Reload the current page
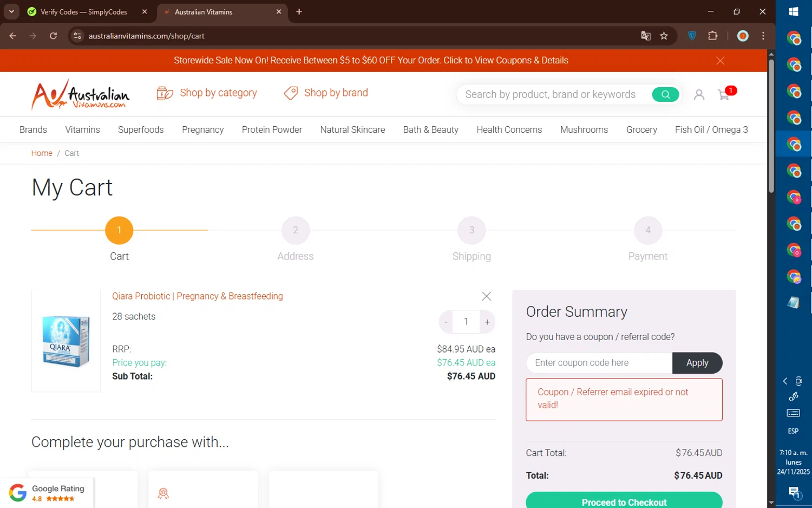The height and width of the screenshot is (508, 812). click(x=53, y=36)
